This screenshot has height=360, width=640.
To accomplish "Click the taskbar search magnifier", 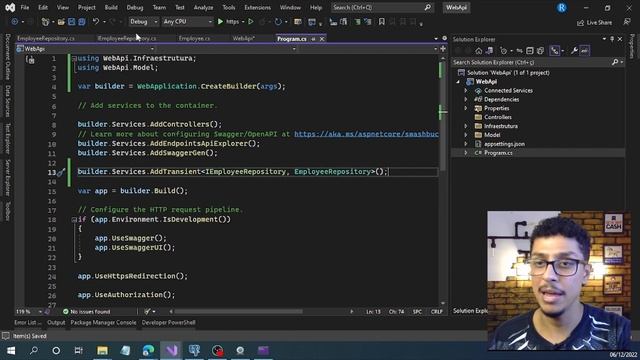I will pyautogui.click(x=34, y=350).
